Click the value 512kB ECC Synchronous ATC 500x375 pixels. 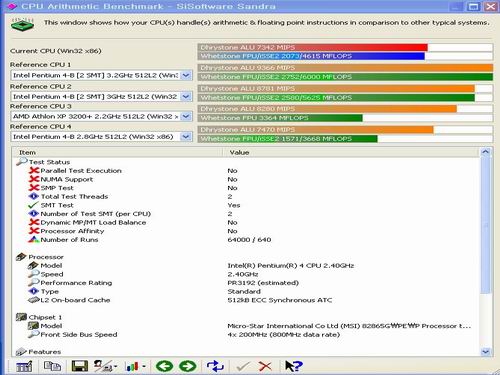click(280, 300)
